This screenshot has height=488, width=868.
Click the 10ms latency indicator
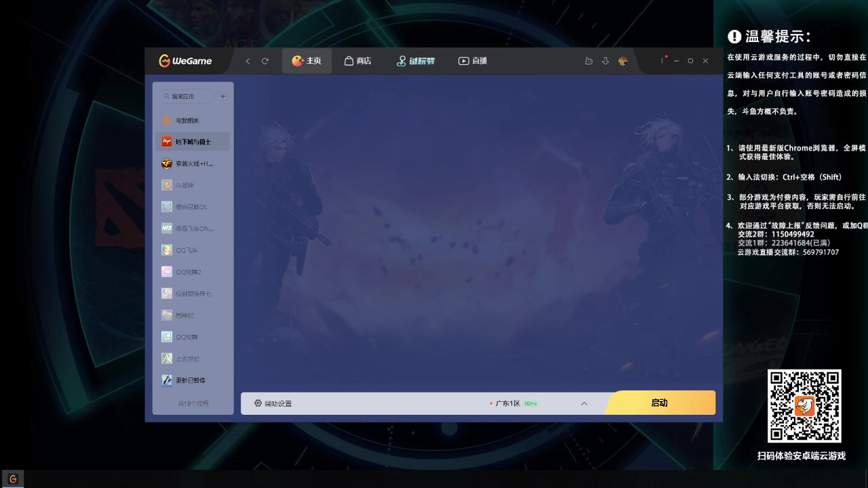point(530,403)
